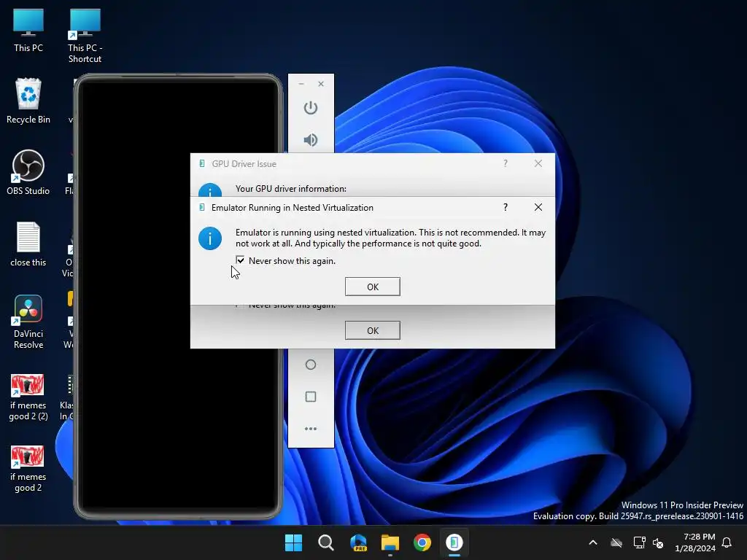Open Edge PRE browser from taskbar

pos(358,542)
